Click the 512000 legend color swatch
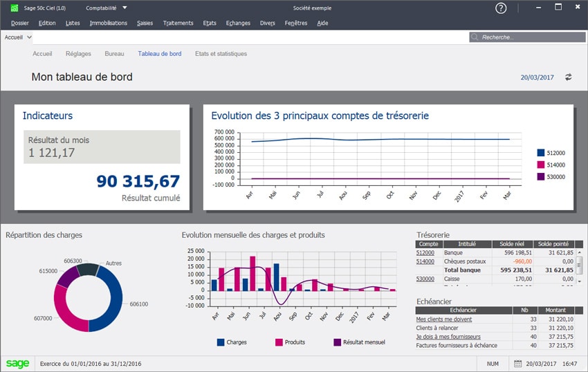The width and height of the screenshot is (588, 372). tap(541, 153)
